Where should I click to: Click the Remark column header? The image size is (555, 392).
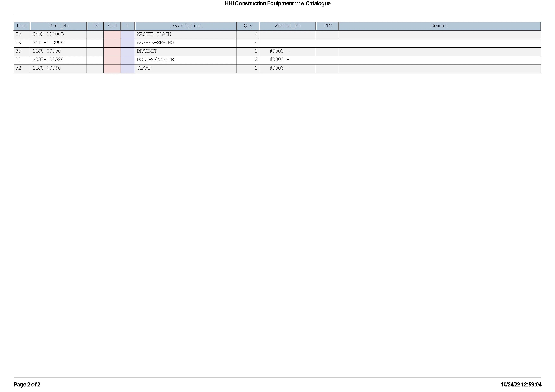pyautogui.click(x=439, y=26)
